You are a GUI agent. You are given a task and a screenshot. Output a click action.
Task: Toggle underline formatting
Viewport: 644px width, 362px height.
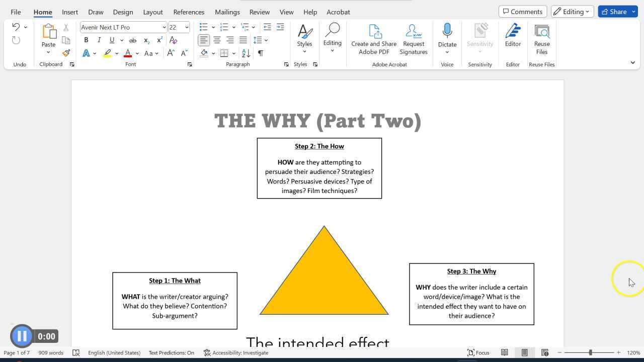click(x=112, y=40)
